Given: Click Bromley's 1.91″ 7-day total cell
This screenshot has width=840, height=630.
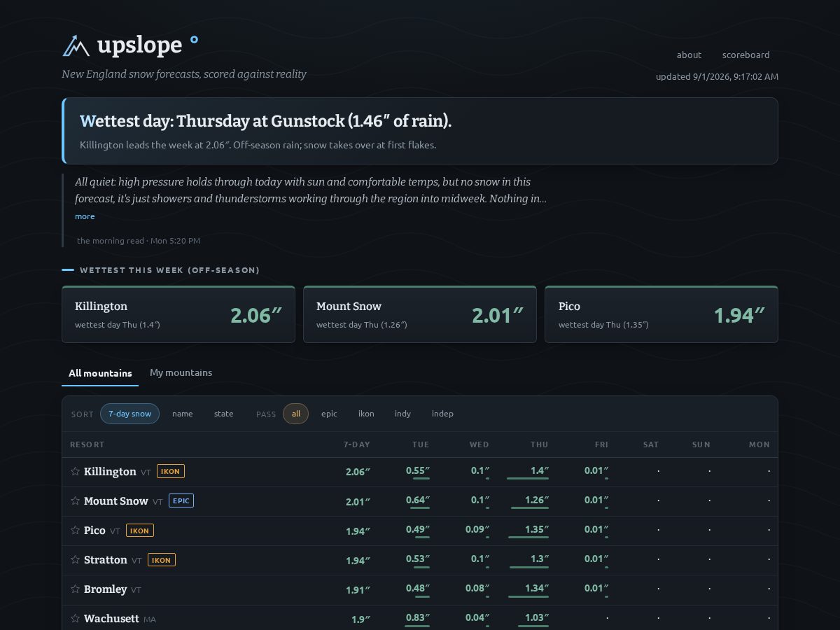Looking at the screenshot, I should coord(358,589).
